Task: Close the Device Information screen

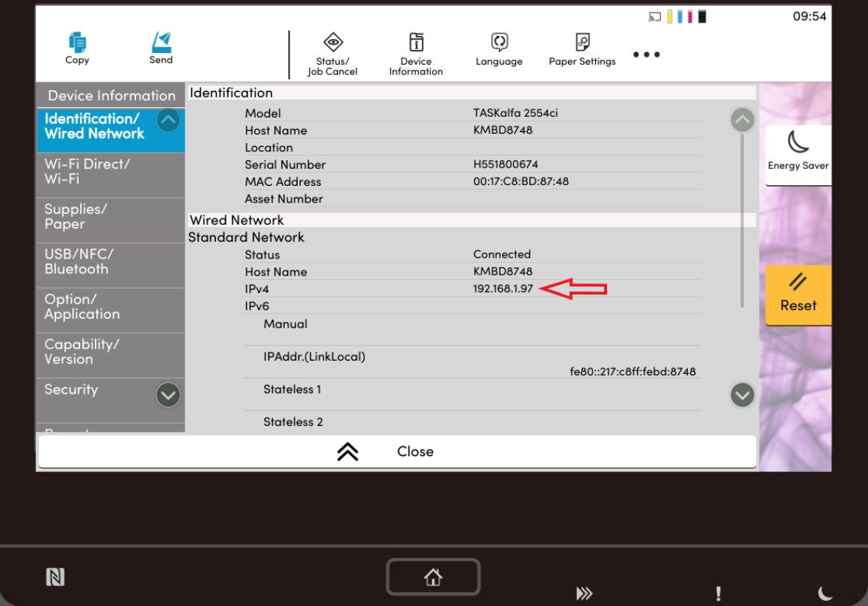Action: point(416,451)
